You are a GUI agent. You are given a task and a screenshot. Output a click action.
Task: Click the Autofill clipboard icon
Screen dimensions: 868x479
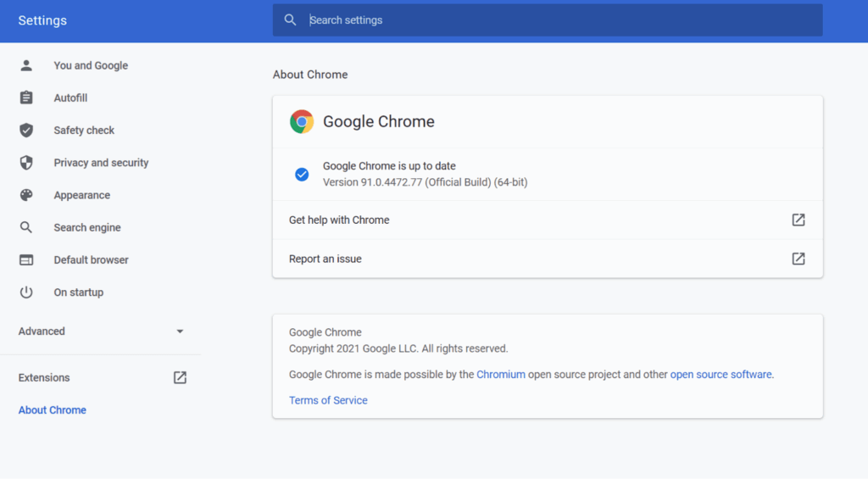click(26, 97)
